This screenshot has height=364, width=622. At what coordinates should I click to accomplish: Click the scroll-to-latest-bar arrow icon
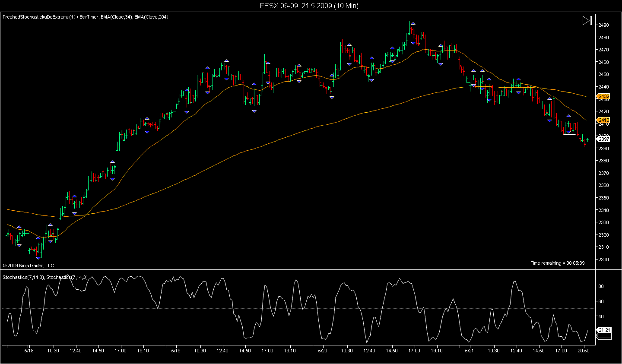click(587, 21)
